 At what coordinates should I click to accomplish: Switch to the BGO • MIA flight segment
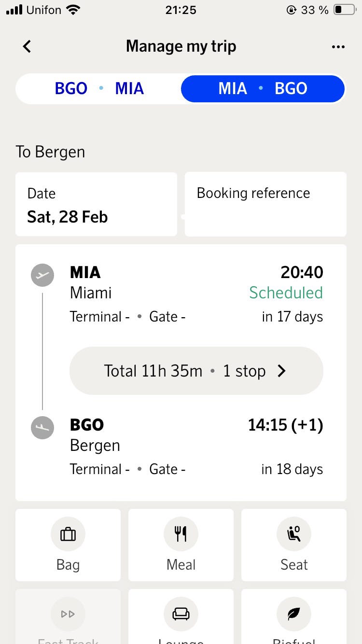click(99, 89)
